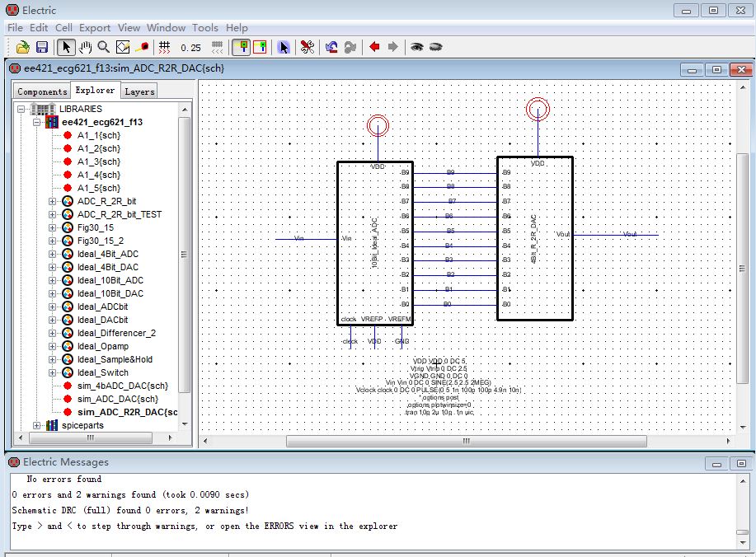Click the Open Library folder icon

[23, 47]
